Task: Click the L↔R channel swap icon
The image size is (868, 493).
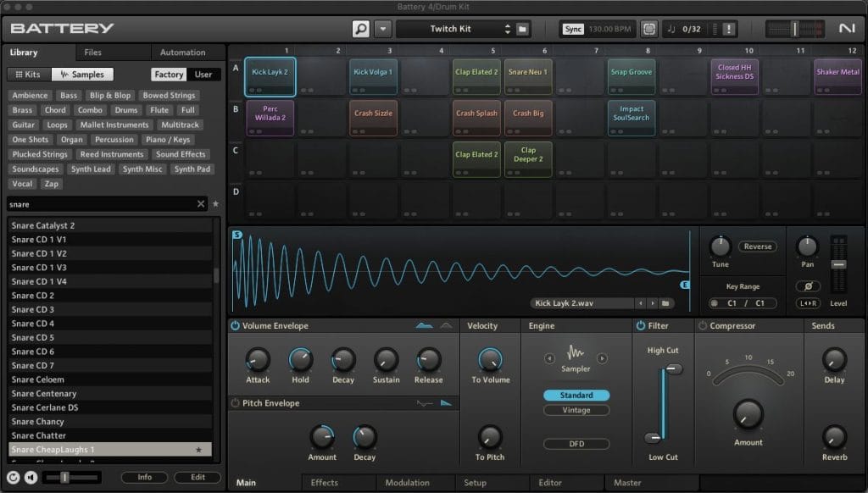Action: (x=808, y=303)
